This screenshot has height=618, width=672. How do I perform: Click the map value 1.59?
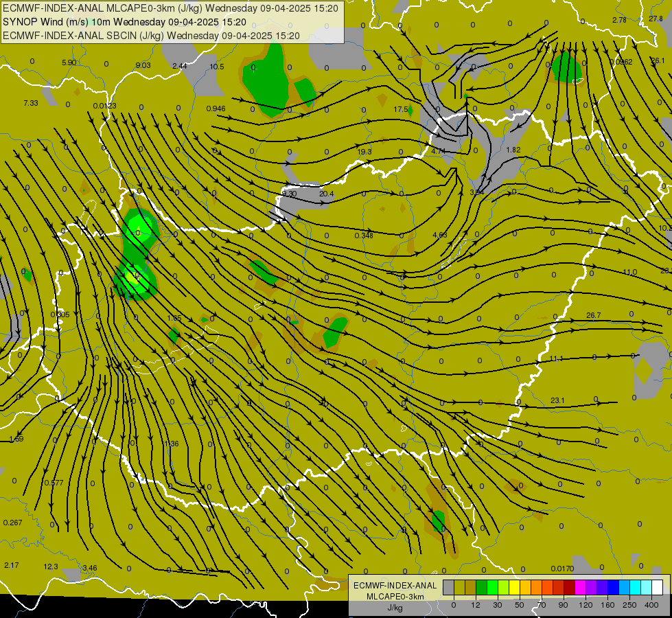coord(16,439)
